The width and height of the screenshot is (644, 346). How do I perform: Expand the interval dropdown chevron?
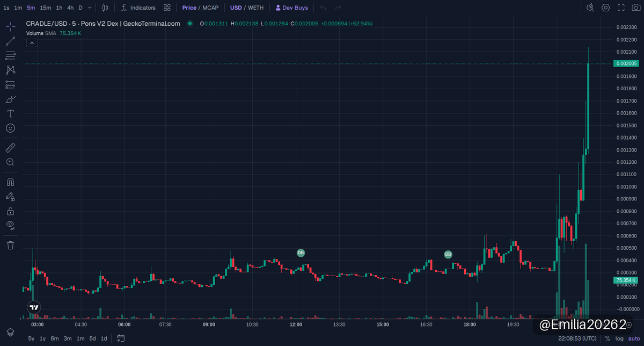[x=90, y=8]
